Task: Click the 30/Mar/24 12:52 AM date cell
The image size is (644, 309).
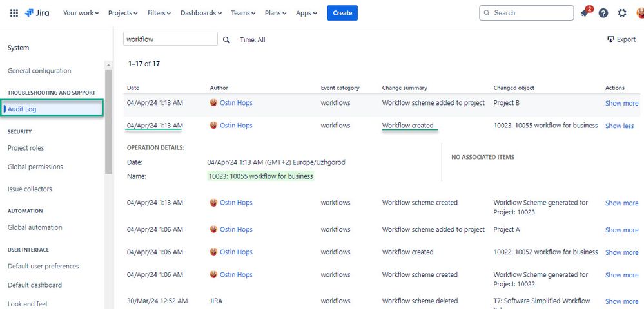Action: pos(157,301)
